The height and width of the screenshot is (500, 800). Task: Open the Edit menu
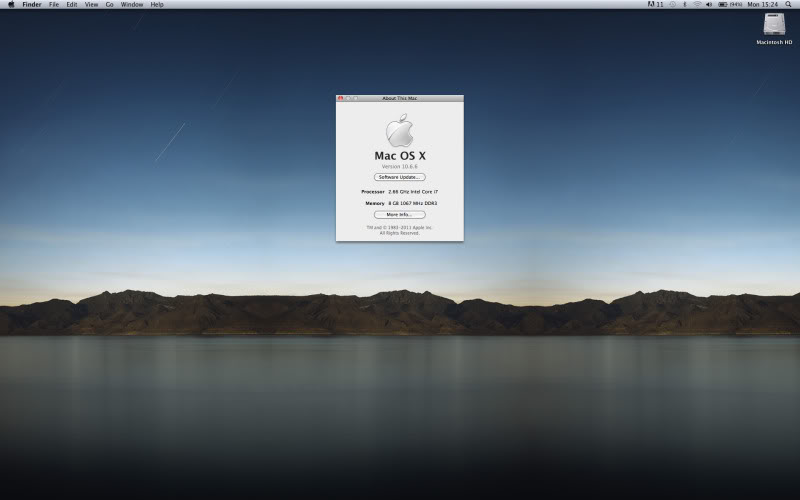(72, 4)
